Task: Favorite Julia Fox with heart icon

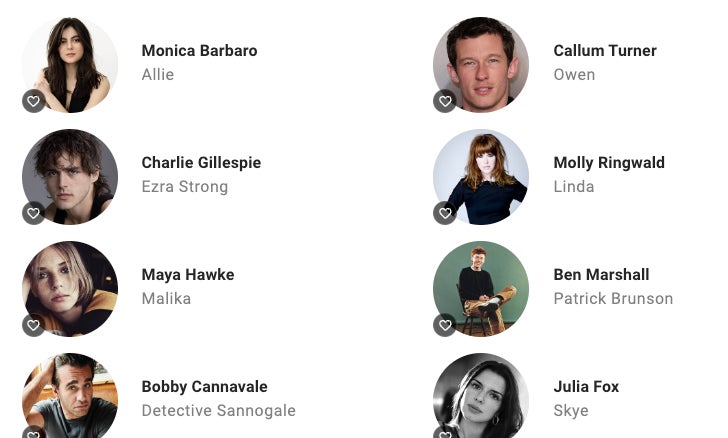Action: [x=445, y=433]
